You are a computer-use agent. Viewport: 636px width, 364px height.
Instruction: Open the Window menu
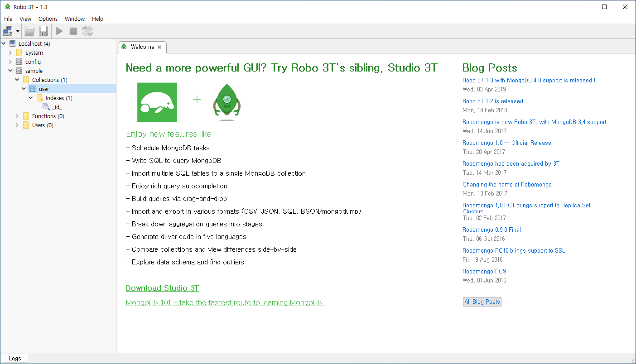(x=75, y=19)
